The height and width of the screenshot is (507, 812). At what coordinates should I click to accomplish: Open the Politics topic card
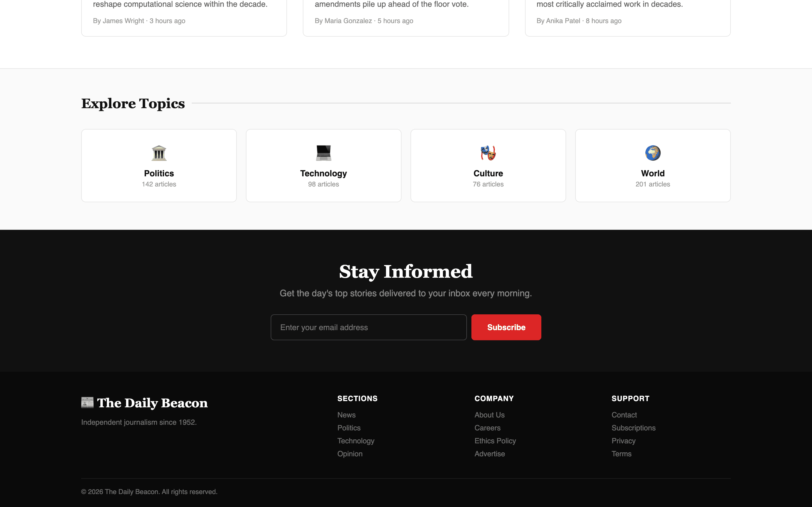[159, 165]
